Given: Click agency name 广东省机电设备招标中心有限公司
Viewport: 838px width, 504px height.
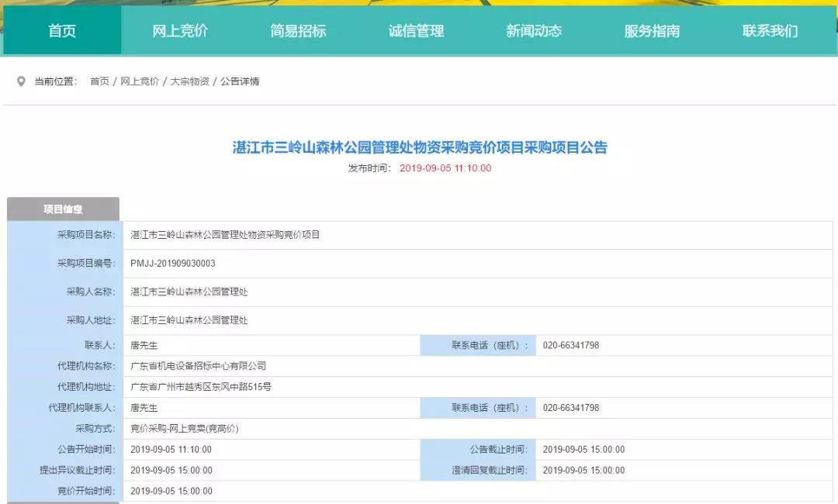Looking at the screenshot, I should (x=198, y=366).
